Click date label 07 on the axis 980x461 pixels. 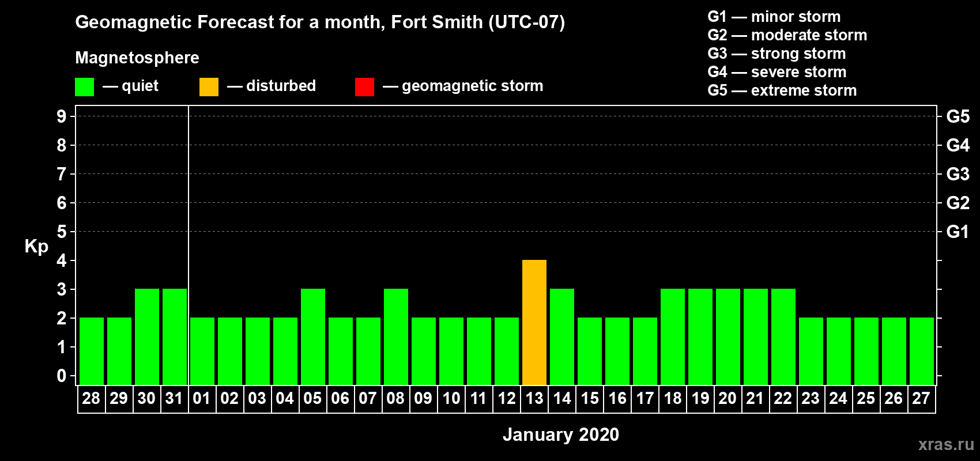[x=368, y=398]
